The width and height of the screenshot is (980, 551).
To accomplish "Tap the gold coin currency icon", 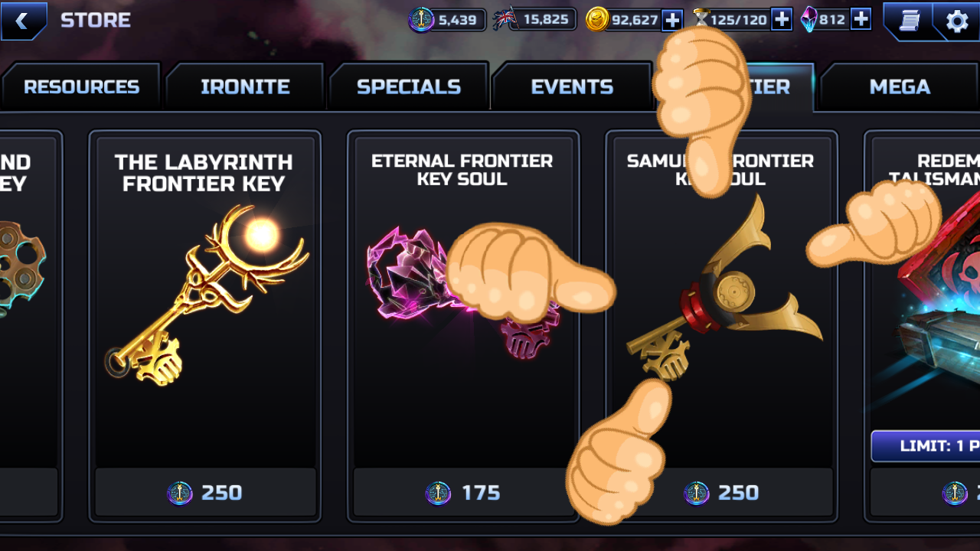I will coord(597,20).
